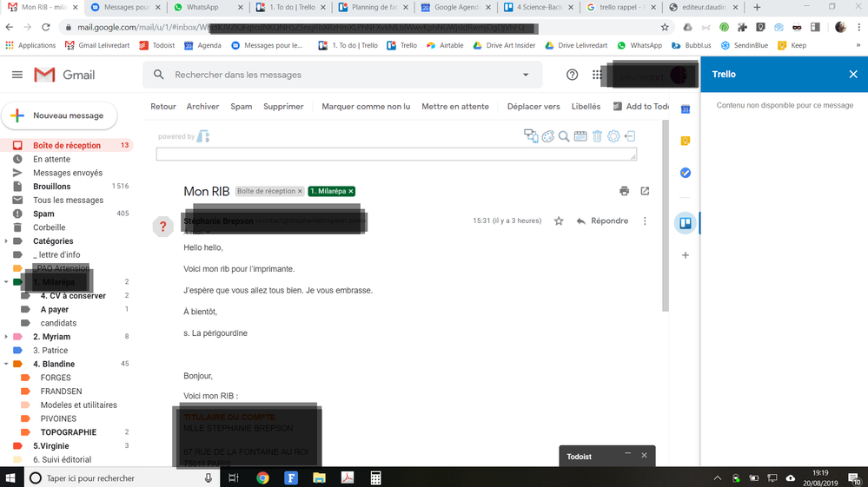This screenshot has height=487, width=868.
Task: Collapse the 1. Milarépa label tree
Action: [x=6, y=282]
